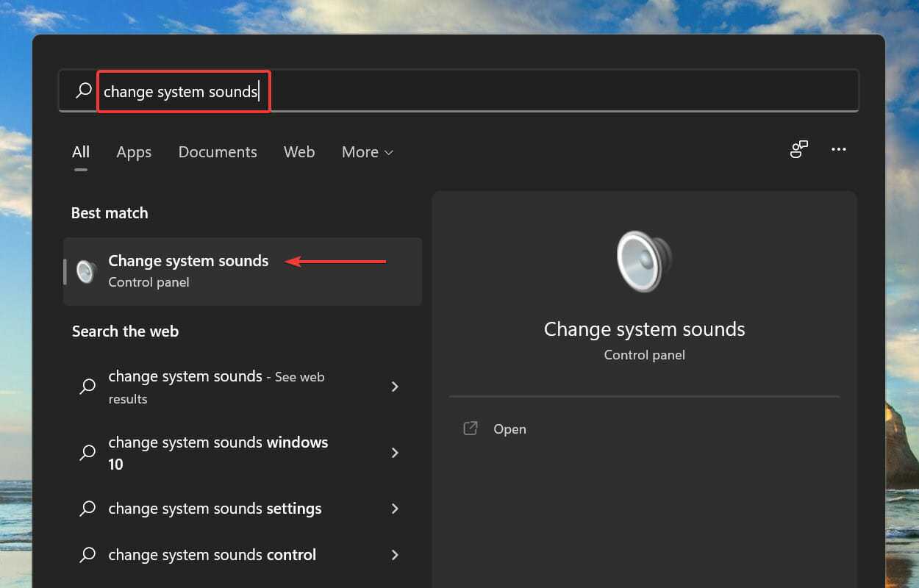Open the three-dot more options menu
The image size is (919, 588).
[839, 149]
